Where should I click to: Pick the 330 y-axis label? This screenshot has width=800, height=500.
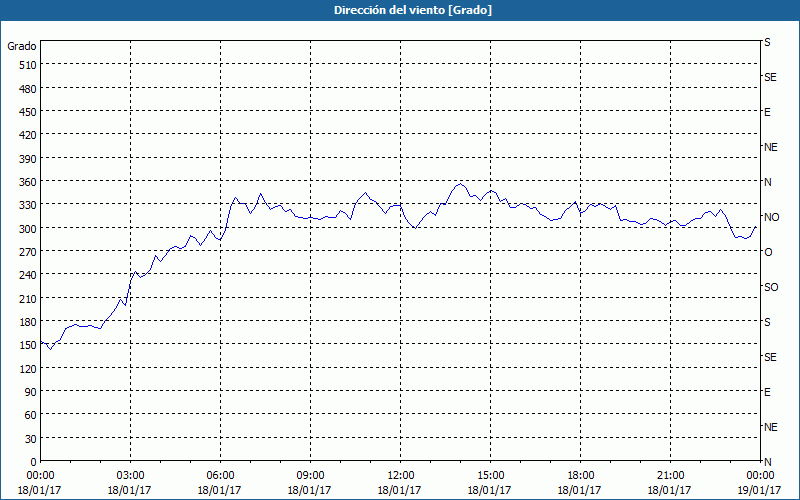click(29, 205)
